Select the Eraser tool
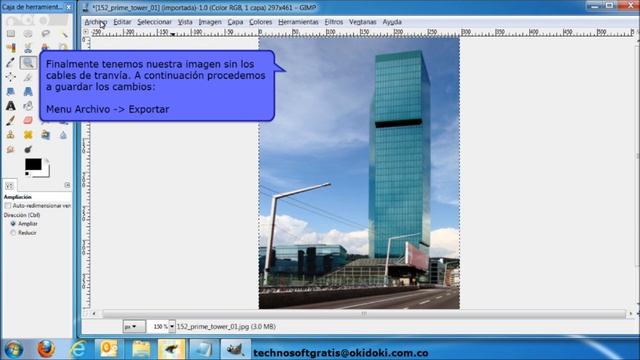This screenshot has width=640, height=360. [28, 120]
